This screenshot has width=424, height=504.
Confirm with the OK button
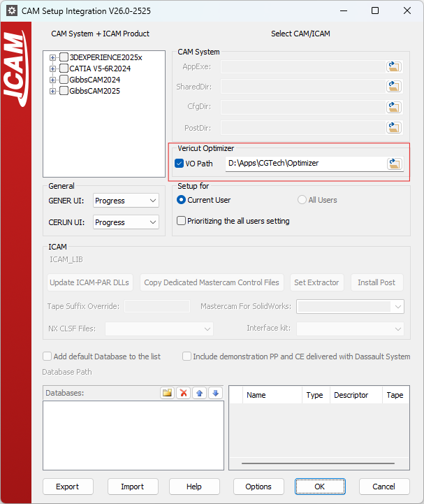[x=320, y=487]
